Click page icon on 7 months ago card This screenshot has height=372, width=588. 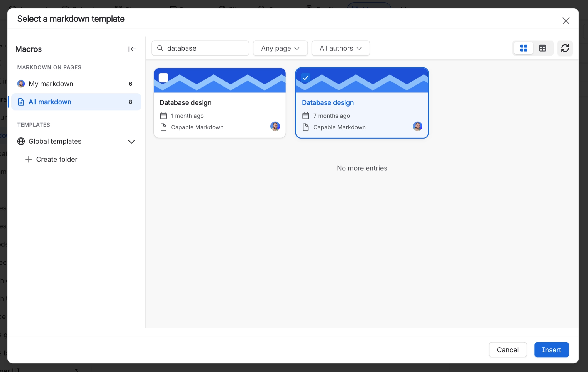click(306, 127)
